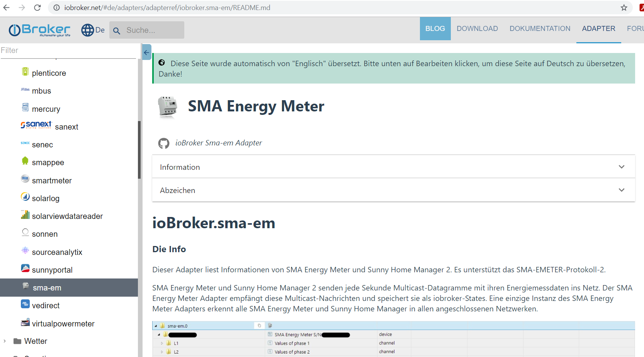This screenshot has height=357, width=644.
Task: Click the sonnen adapter icon
Action: (25, 232)
